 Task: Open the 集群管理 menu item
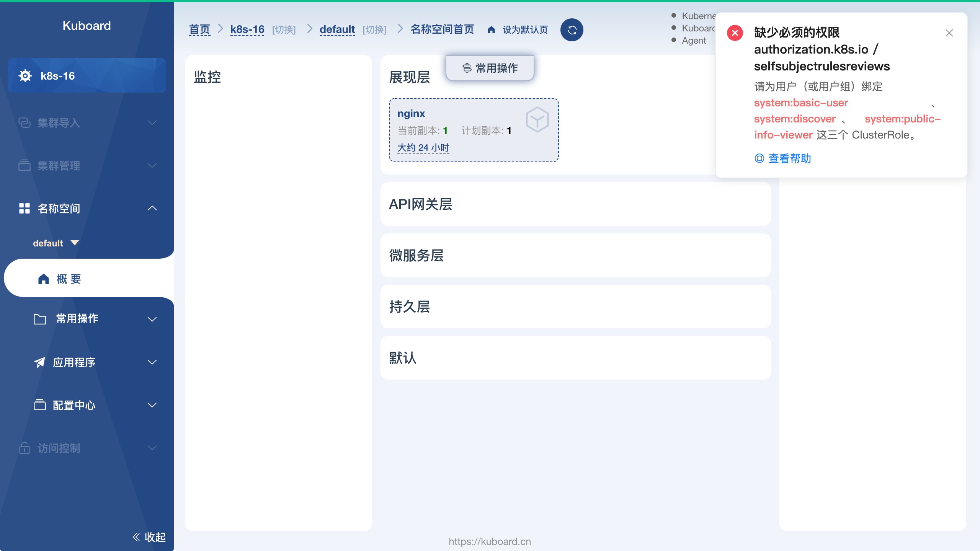(x=87, y=165)
